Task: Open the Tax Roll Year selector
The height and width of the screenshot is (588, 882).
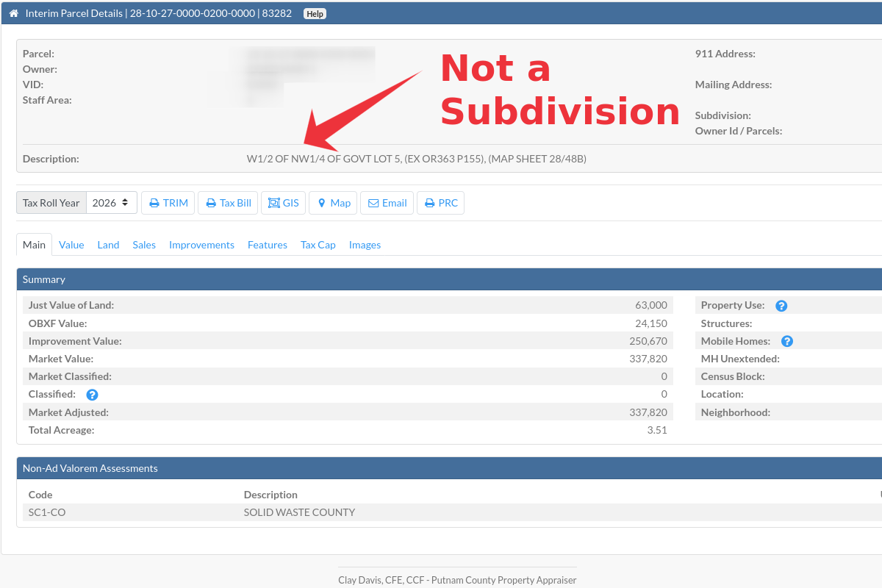Action: (x=111, y=201)
